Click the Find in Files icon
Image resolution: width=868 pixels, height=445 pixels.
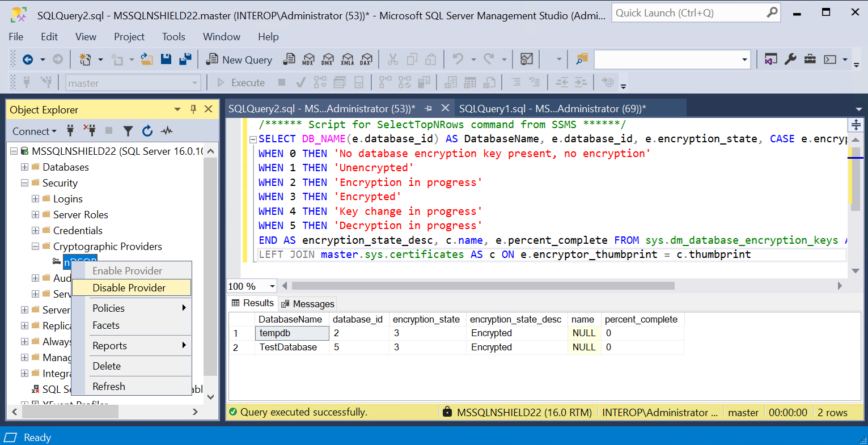pos(582,59)
